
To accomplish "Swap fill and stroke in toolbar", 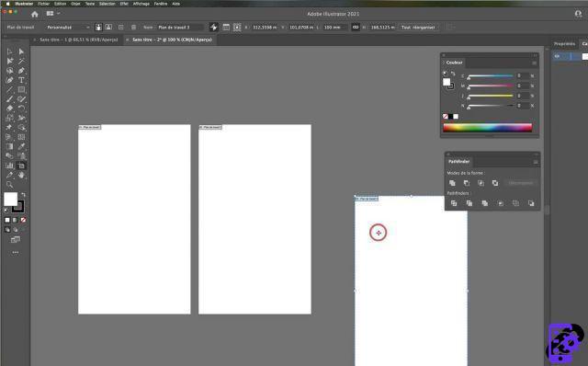I will click(x=23, y=194).
